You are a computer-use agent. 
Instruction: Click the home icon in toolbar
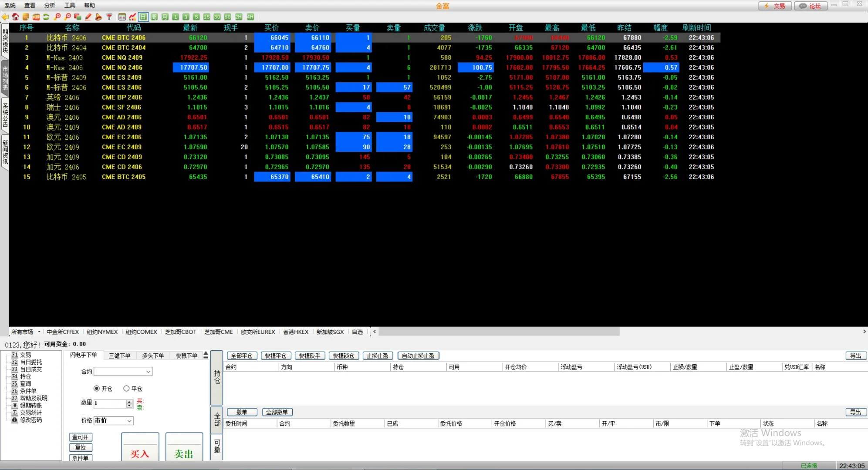(16, 17)
